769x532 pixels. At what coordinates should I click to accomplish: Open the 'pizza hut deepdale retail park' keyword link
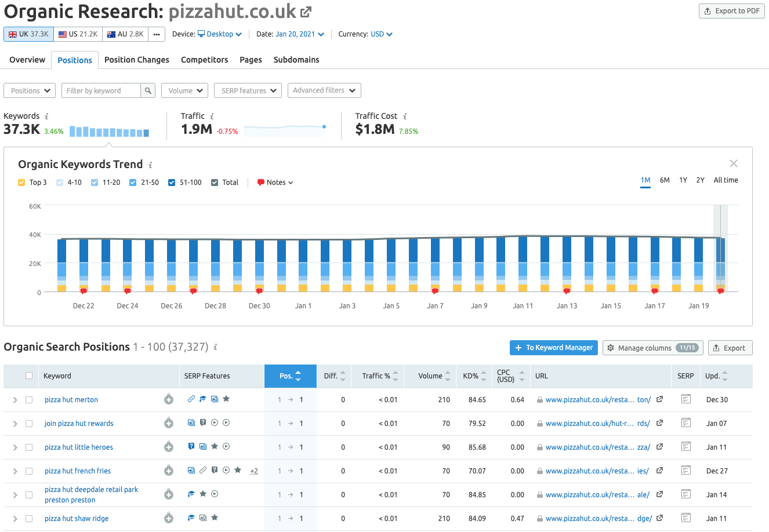[91, 494]
